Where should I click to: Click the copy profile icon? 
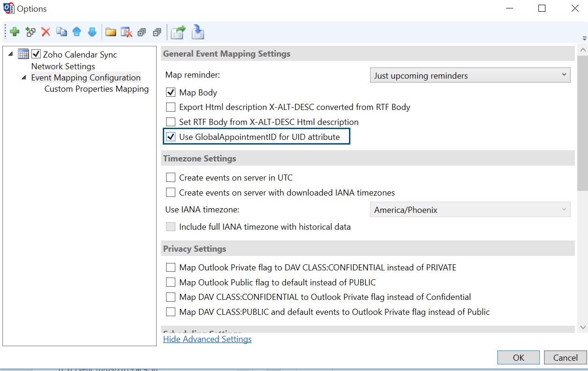(x=61, y=32)
